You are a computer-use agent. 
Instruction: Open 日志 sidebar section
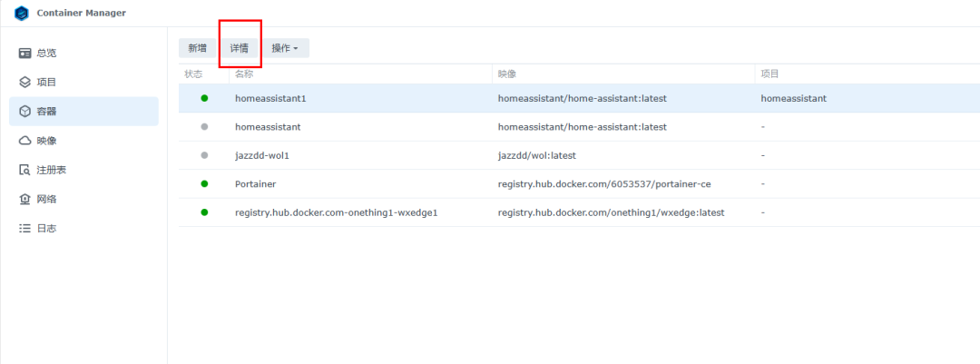pos(83,228)
